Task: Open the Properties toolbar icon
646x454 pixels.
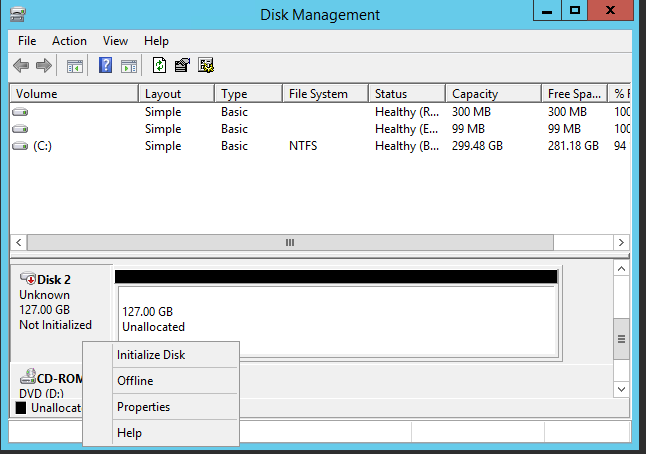Action: click(x=182, y=66)
